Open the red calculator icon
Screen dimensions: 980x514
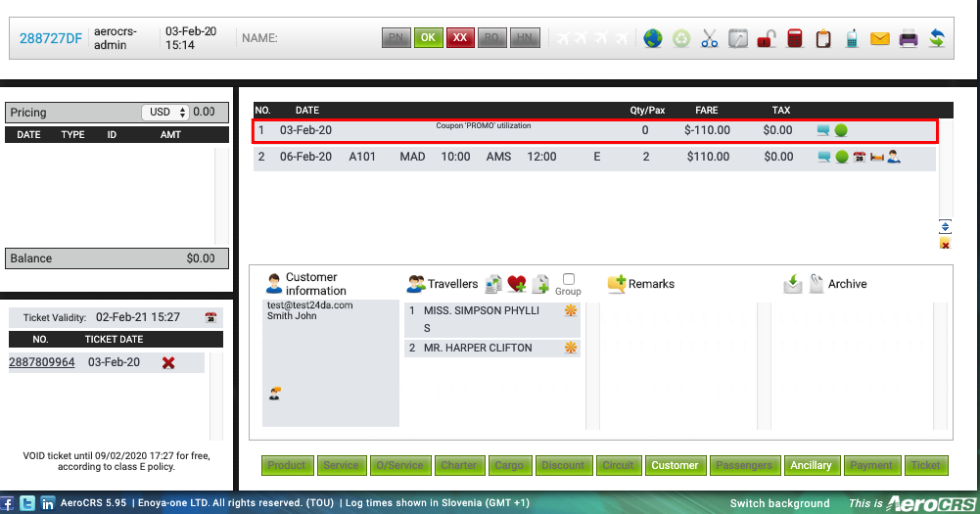[x=795, y=39]
